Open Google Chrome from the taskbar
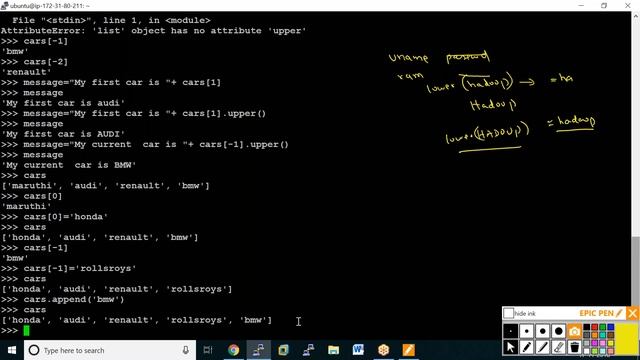The height and width of the screenshot is (360, 640). (233, 350)
